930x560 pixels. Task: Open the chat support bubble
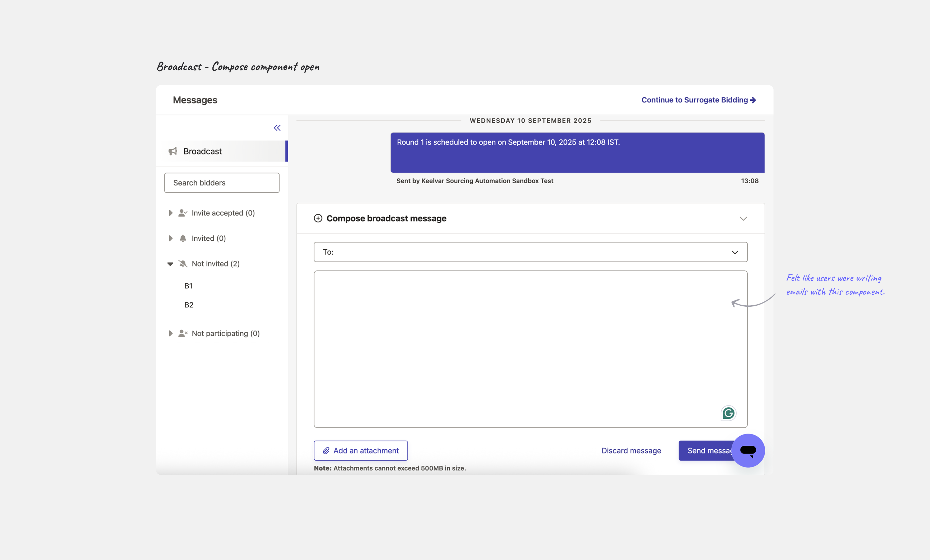748,450
